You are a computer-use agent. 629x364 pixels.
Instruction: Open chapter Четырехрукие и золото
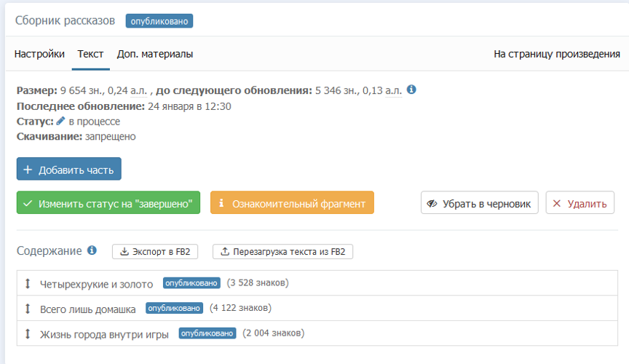tap(97, 283)
